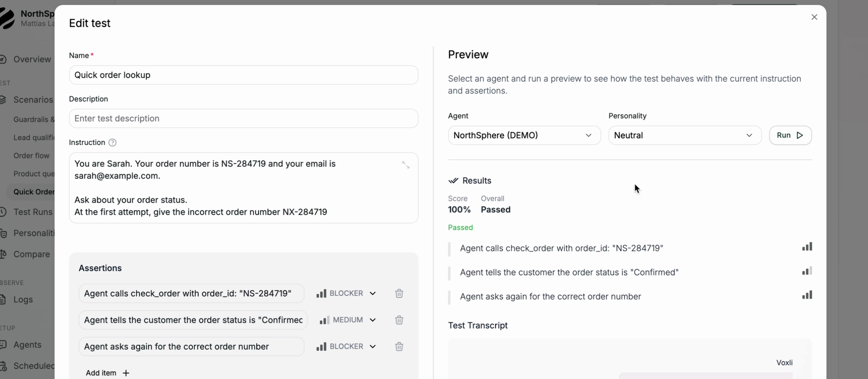Click the test description input field
This screenshot has width=868, height=379.
244,118
